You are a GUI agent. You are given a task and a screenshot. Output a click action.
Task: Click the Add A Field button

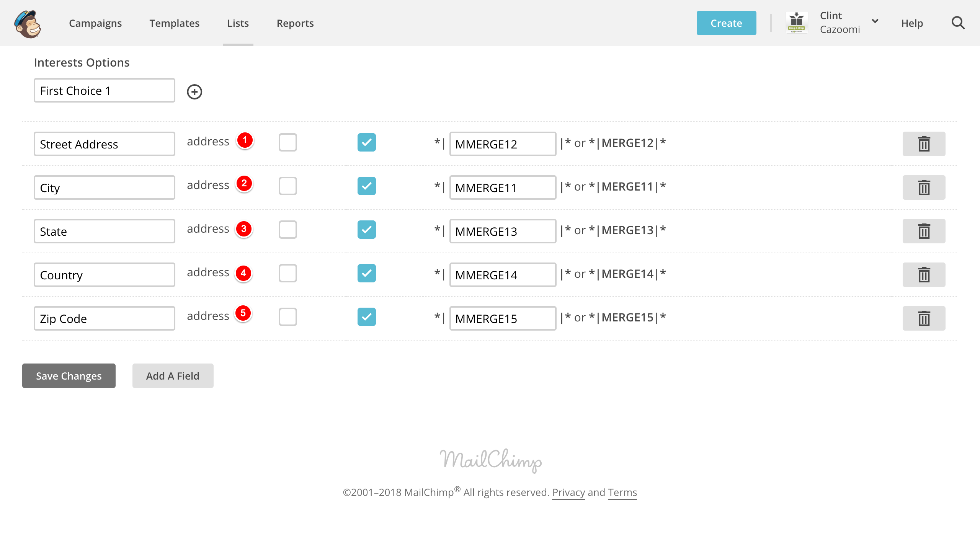(x=173, y=376)
